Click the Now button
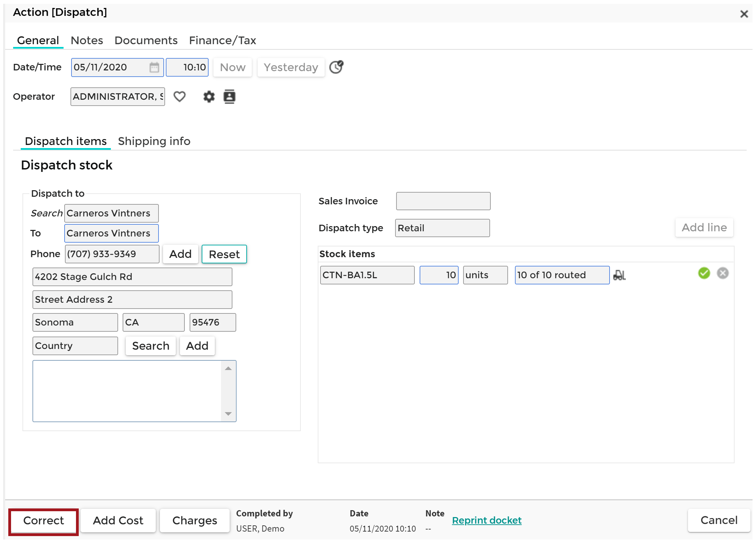The width and height of the screenshot is (756, 544). tap(233, 67)
